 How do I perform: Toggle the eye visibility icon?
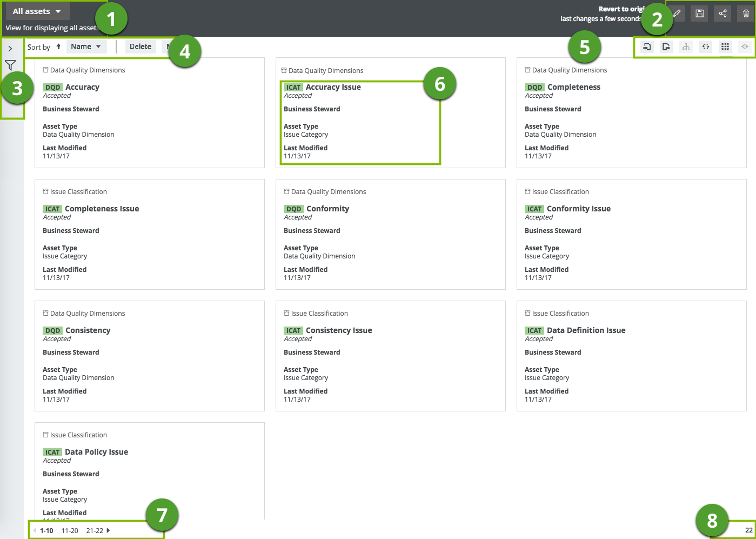(745, 47)
